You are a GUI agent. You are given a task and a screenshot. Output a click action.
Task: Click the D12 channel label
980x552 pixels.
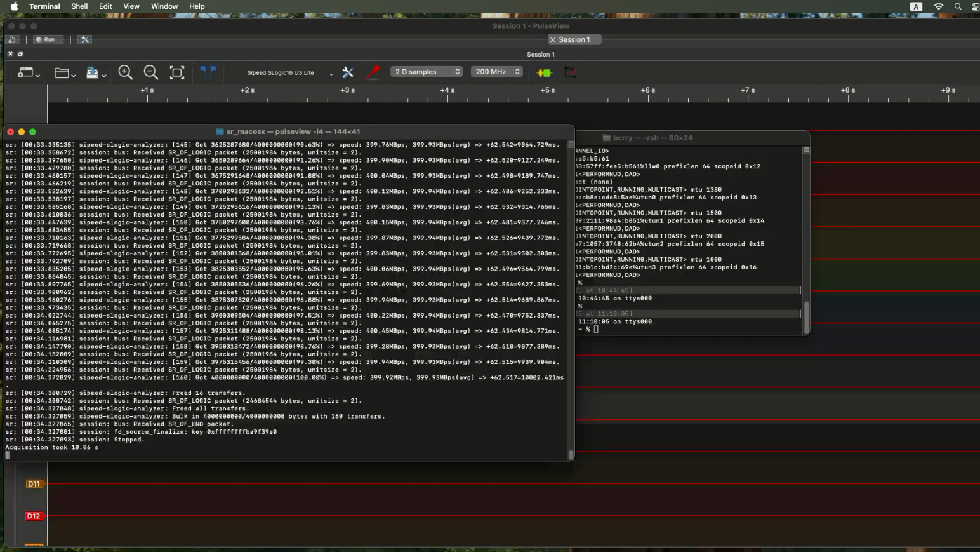[34, 516]
